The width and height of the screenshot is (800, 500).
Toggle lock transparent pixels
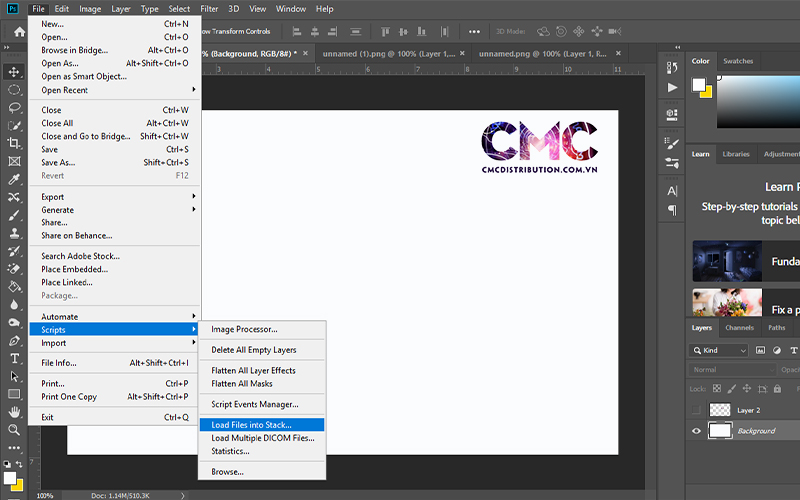[x=717, y=389]
